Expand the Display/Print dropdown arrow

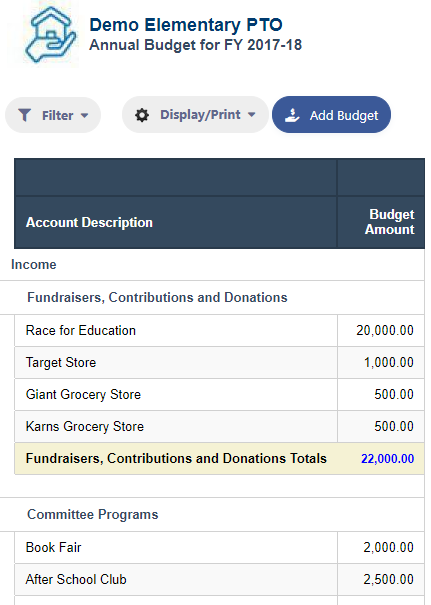[x=252, y=115]
